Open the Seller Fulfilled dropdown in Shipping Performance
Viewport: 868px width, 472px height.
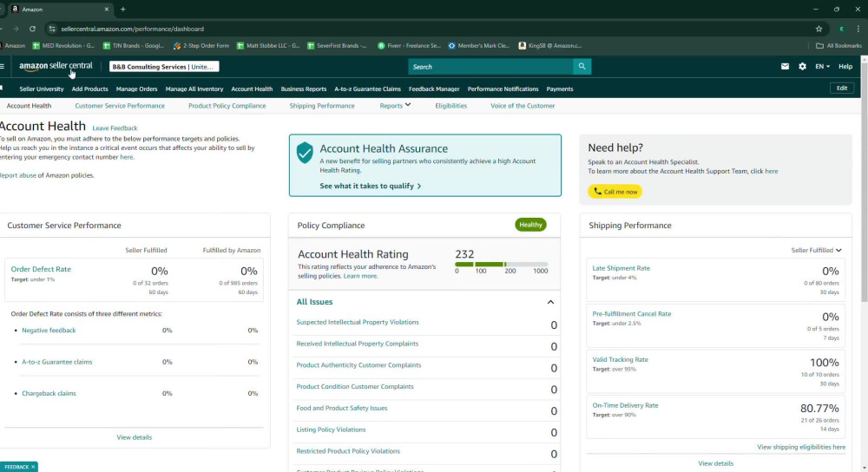(x=816, y=250)
